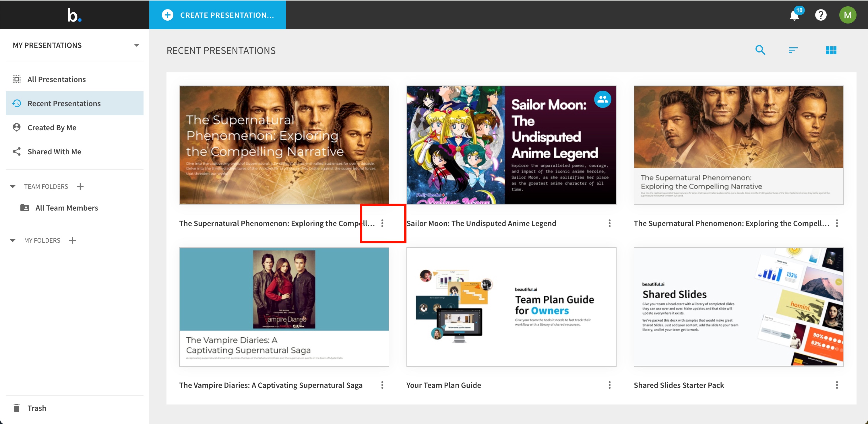The width and height of the screenshot is (868, 424).
Task: Open the green "M" user avatar menu
Action: 847,15
